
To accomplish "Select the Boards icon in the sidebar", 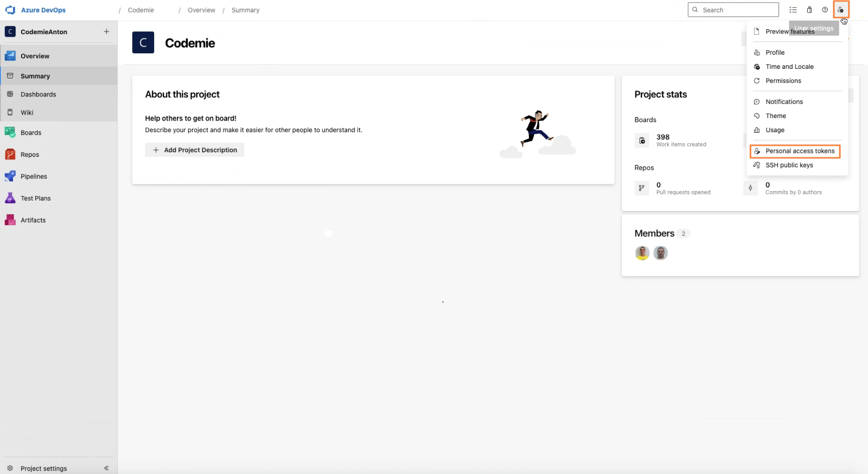I will point(10,132).
